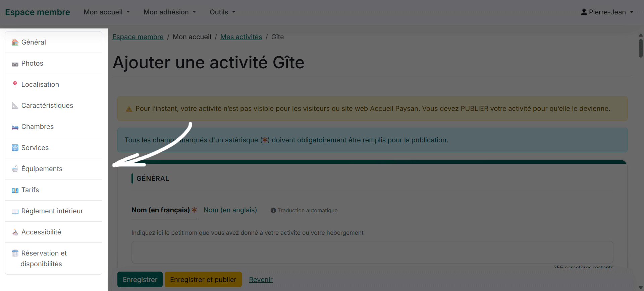Click the camera icon for Photos

(15, 64)
